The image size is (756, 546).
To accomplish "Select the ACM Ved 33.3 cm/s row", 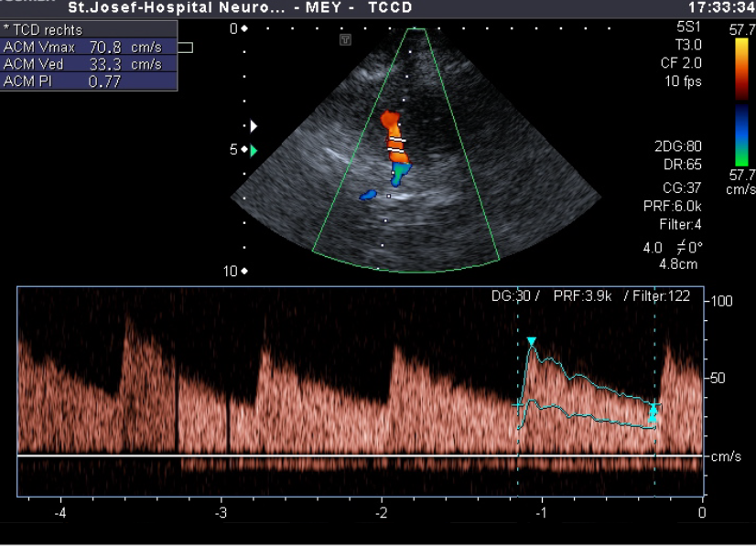I will (x=89, y=64).
